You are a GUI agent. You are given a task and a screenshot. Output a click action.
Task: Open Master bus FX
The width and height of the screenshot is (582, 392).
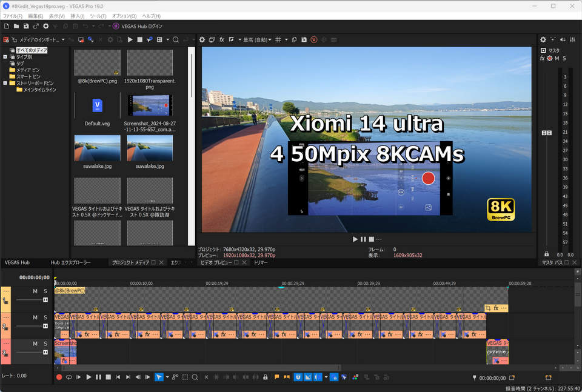[543, 58]
